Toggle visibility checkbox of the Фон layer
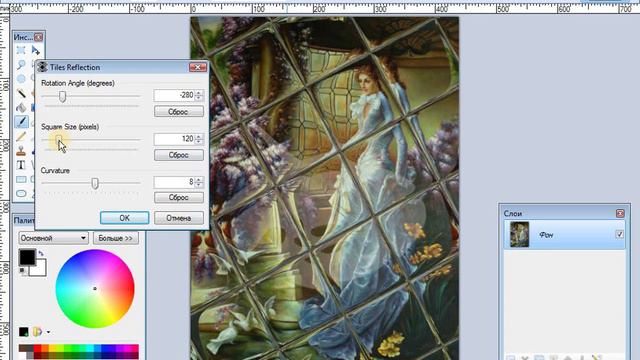640x360 pixels. click(x=620, y=235)
